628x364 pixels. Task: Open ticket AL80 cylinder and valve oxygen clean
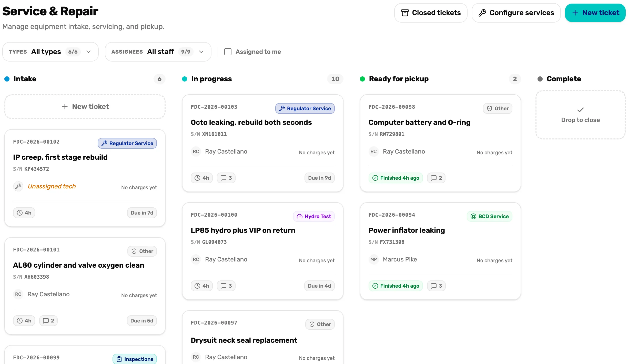(x=79, y=265)
